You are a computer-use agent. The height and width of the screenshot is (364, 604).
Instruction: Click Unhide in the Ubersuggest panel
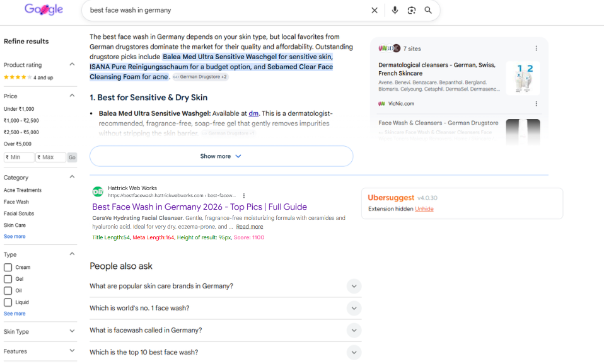[424, 209]
